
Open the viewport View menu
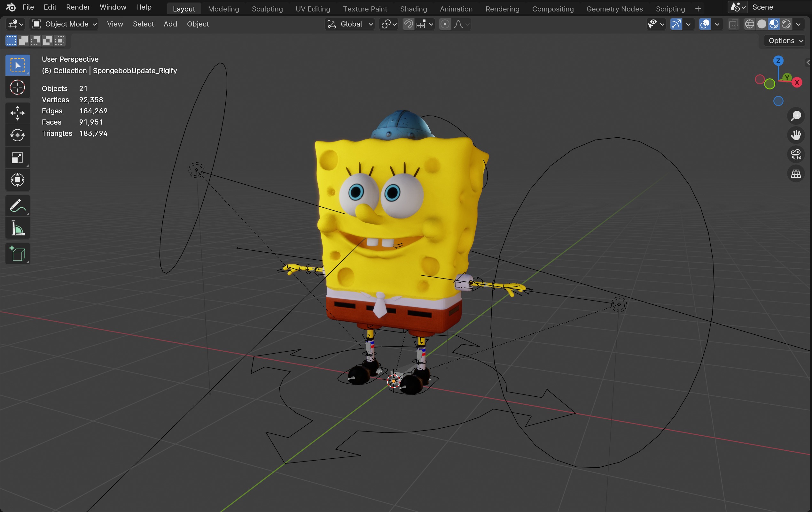click(x=115, y=24)
